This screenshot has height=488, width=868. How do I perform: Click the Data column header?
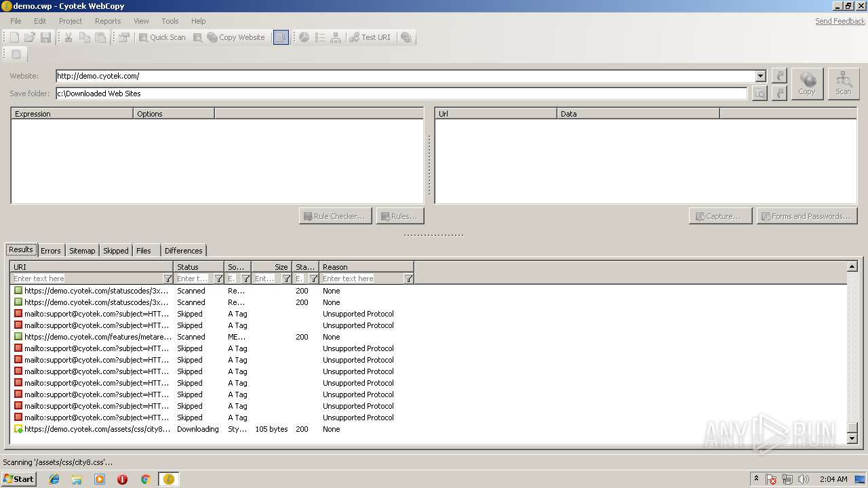click(x=638, y=114)
